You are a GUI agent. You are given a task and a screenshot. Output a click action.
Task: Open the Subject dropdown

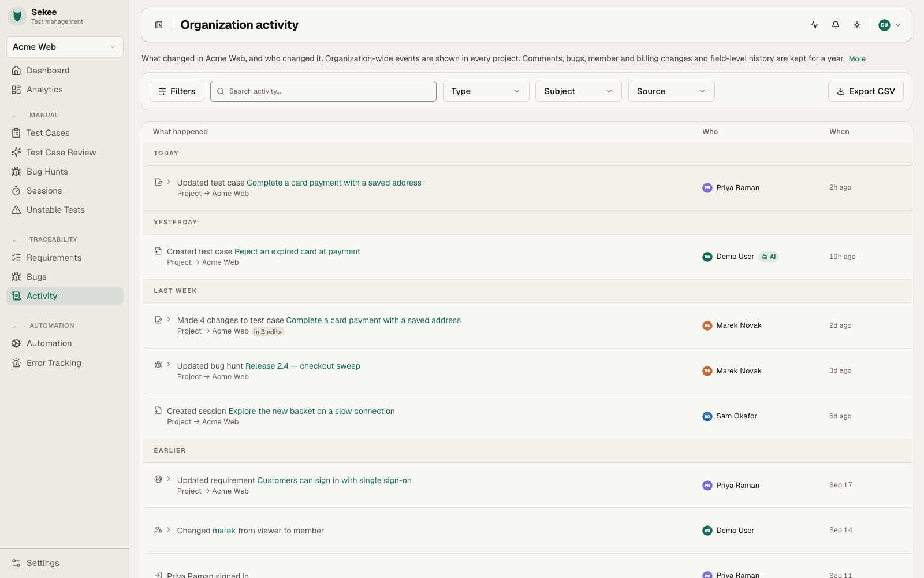(578, 91)
